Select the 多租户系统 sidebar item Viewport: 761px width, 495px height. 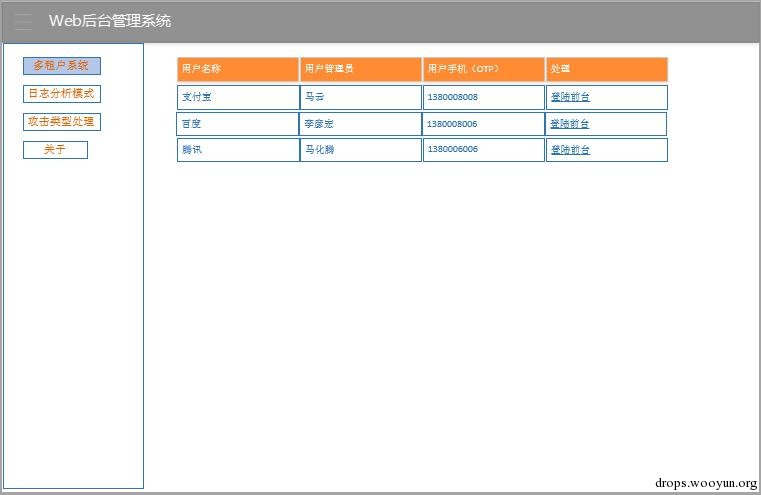pyautogui.click(x=62, y=66)
